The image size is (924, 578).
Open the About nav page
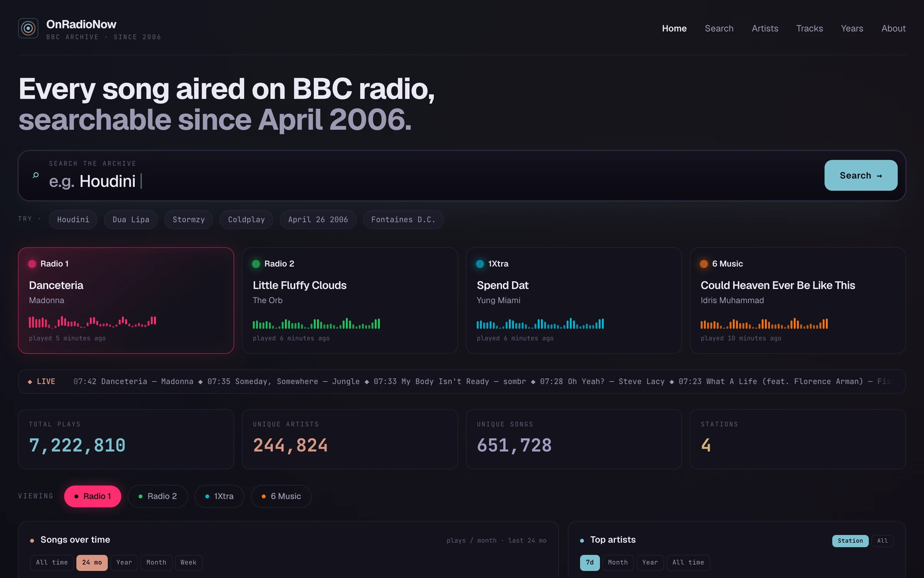(x=894, y=29)
